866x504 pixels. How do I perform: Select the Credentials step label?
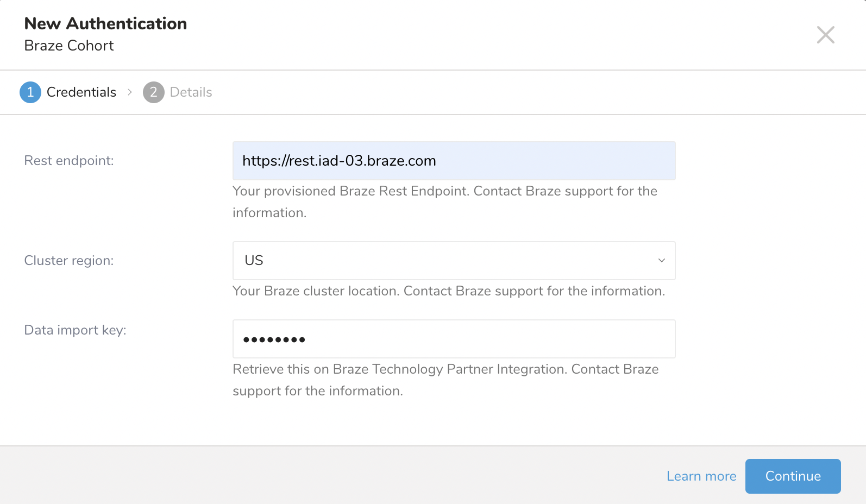pos(81,92)
